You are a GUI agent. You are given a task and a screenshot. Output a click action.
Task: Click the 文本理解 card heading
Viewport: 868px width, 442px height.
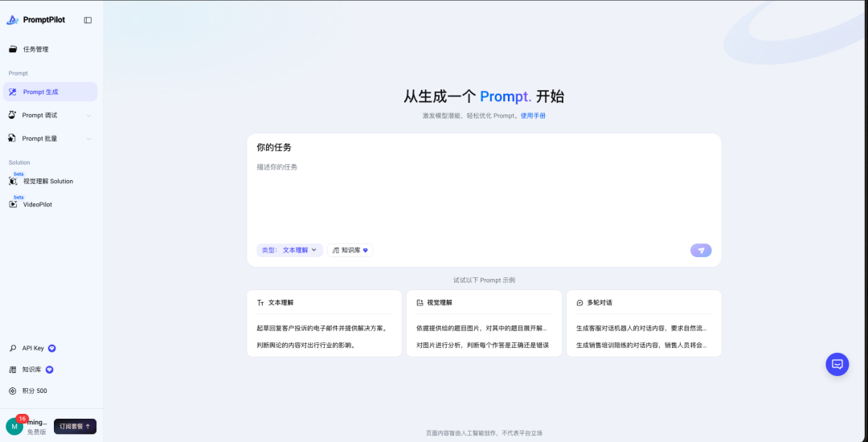click(281, 303)
